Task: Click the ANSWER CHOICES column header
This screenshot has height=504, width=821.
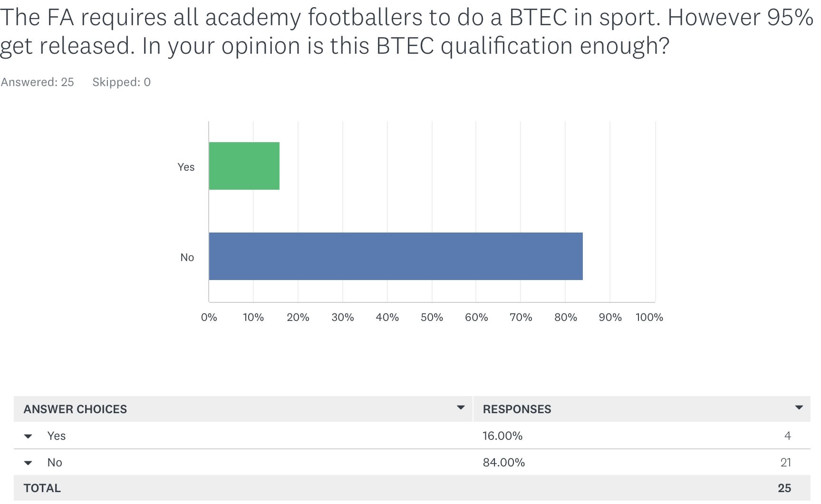Action: point(75,409)
